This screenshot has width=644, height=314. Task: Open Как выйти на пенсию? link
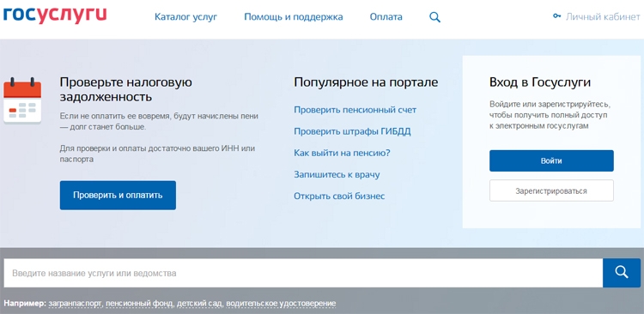click(342, 153)
